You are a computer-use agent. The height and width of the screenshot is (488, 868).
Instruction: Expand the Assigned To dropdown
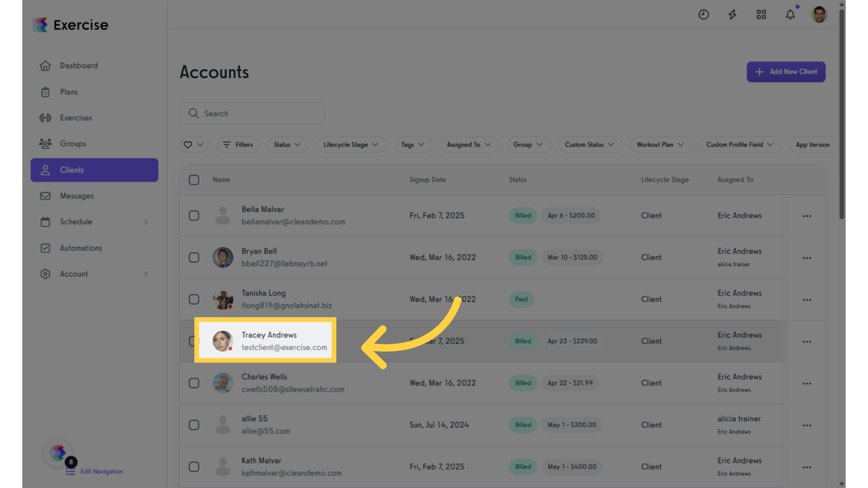pyautogui.click(x=469, y=144)
